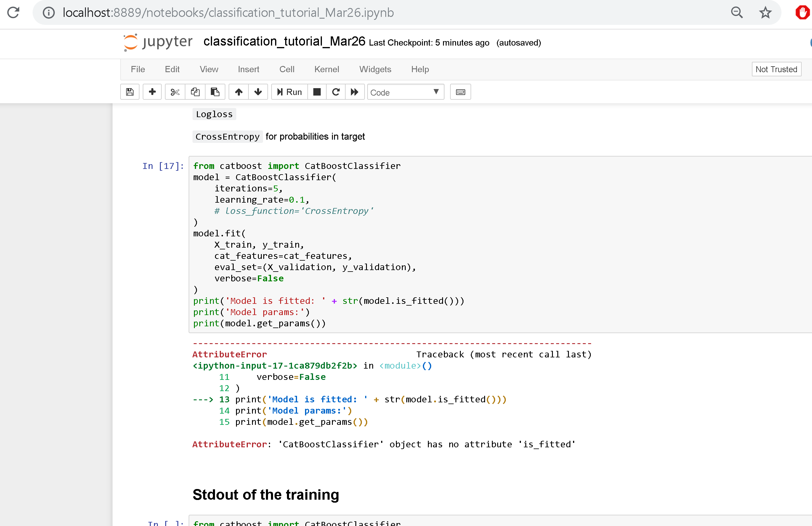Move the selected cell up
This screenshot has height=526, width=812.
[238, 92]
